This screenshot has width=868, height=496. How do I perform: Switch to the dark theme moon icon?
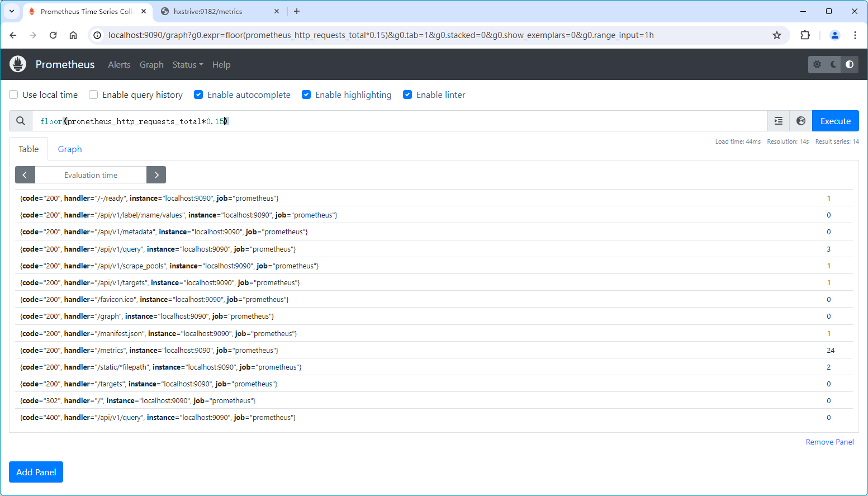[833, 64]
